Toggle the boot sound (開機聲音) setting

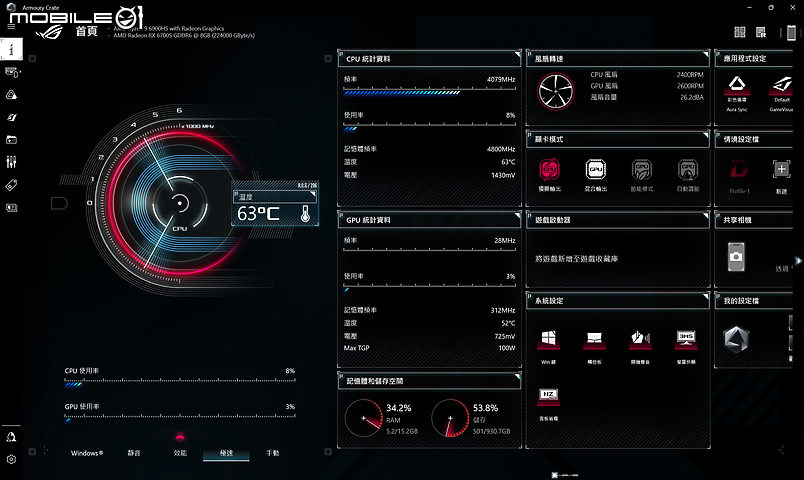pyautogui.click(x=640, y=339)
